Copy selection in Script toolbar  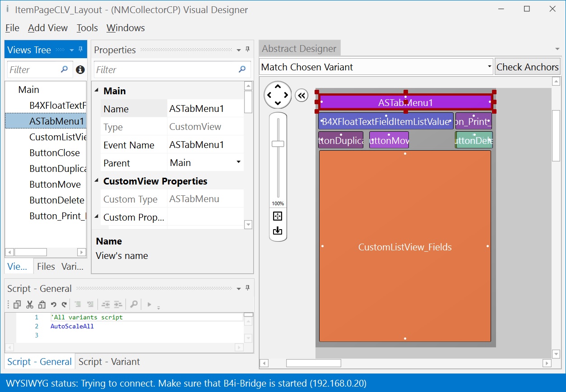click(x=17, y=304)
